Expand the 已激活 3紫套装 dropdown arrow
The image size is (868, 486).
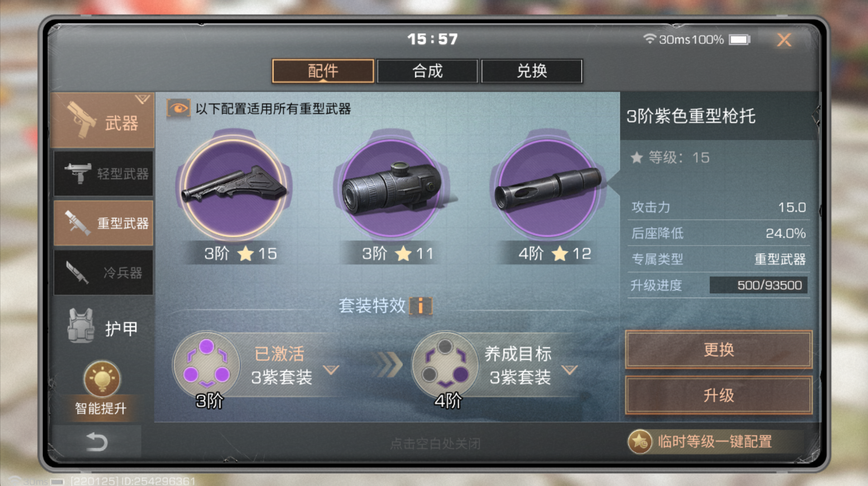coord(331,370)
